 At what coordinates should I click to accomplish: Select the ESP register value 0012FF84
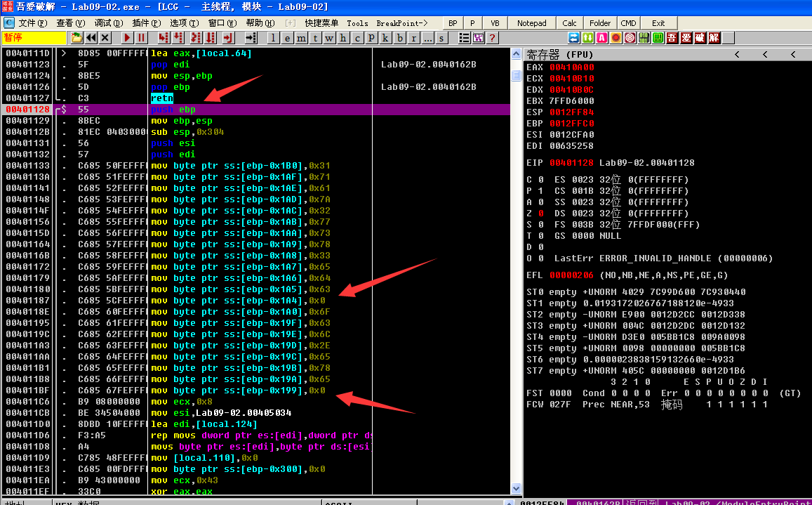point(572,112)
